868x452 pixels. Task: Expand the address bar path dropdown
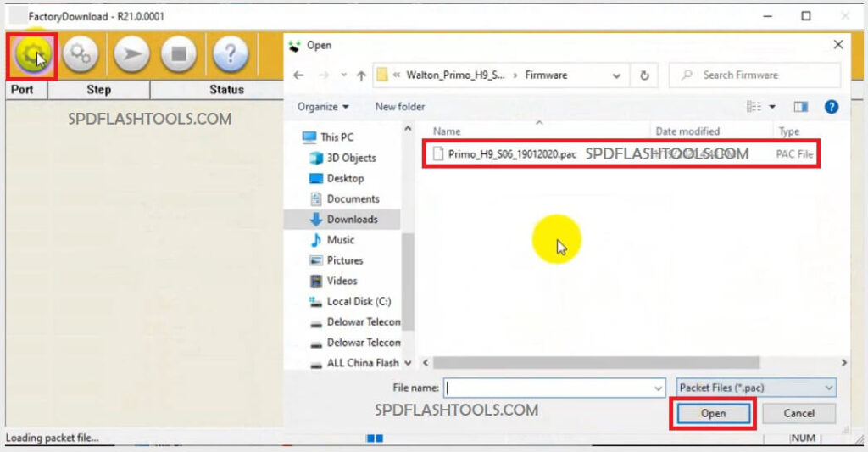pos(616,75)
